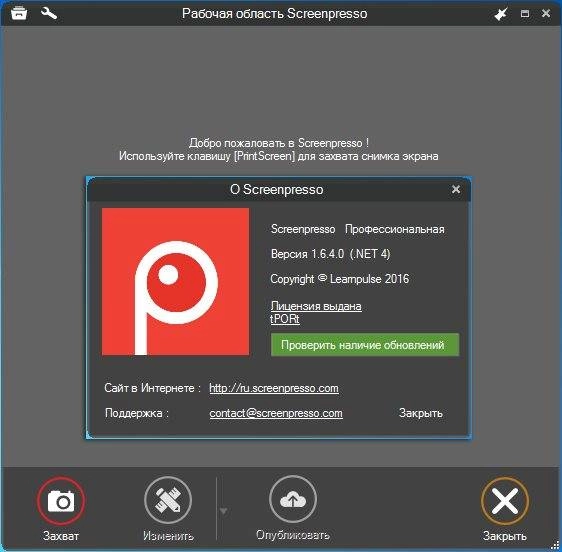Publish using the cloud 'Опубликовать' icon

point(292,499)
